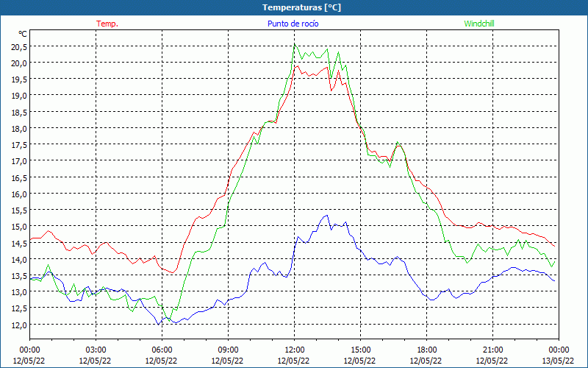Click the "15,0" Y-axis value
The height and width of the screenshot is (368, 588).
click(19, 227)
